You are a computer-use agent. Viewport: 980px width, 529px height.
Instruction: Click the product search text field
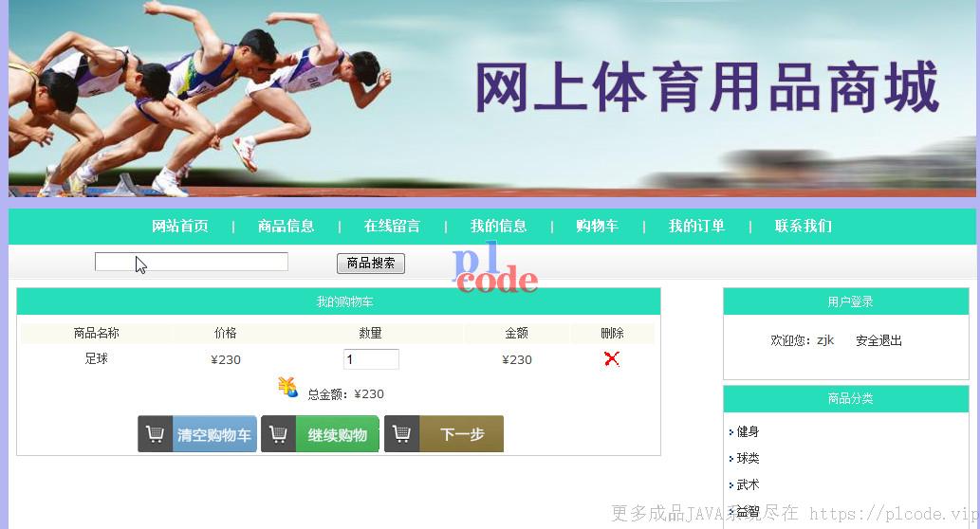[x=192, y=262]
